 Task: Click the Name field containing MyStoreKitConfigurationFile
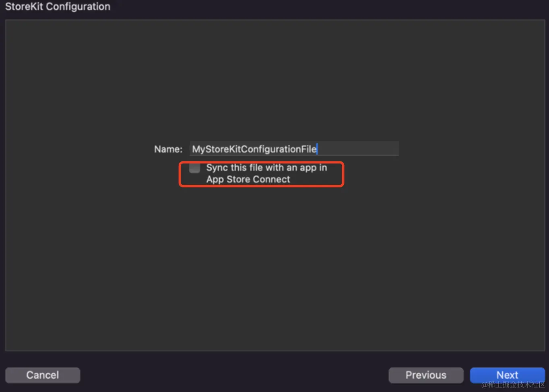pyautogui.click(x=294, y=149)
